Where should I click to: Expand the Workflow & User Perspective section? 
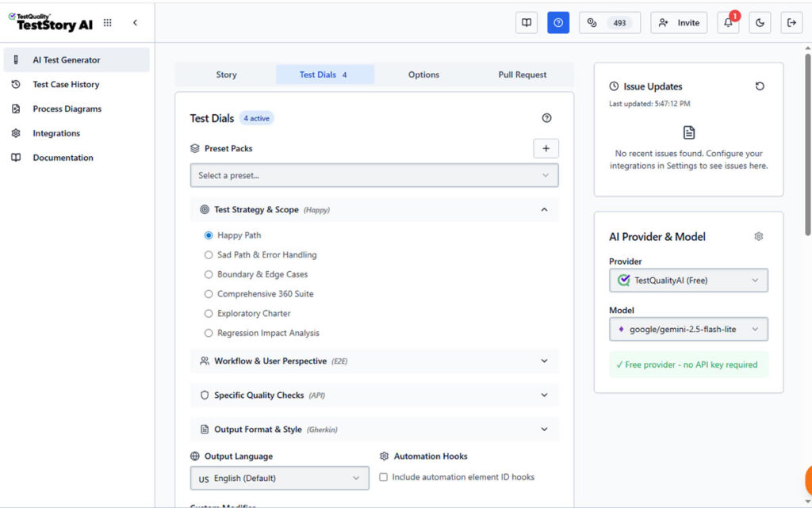[x=374, y=361]
